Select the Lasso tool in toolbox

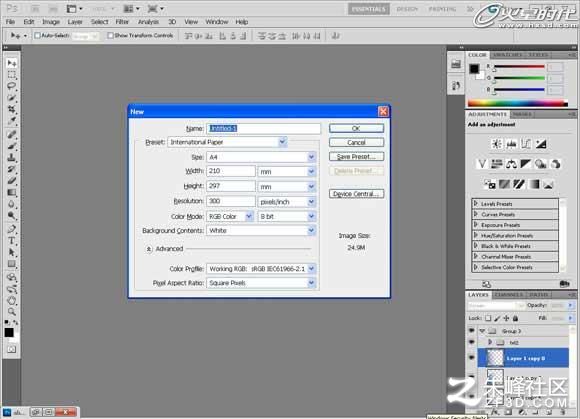pos(11,87)
